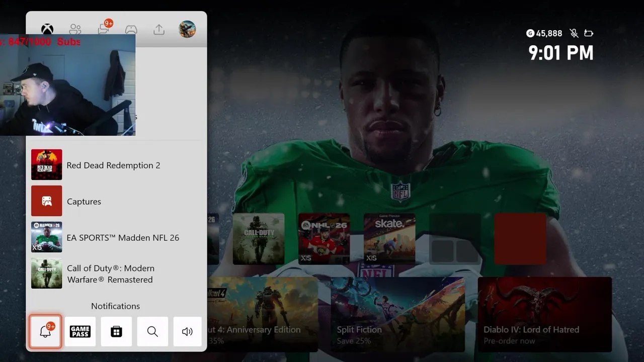The width and height of the screenshot is (644, 362).
Task: Select the Call of Duty tile on dashboard
Action: pyautogui.click(x=259, y=239)
